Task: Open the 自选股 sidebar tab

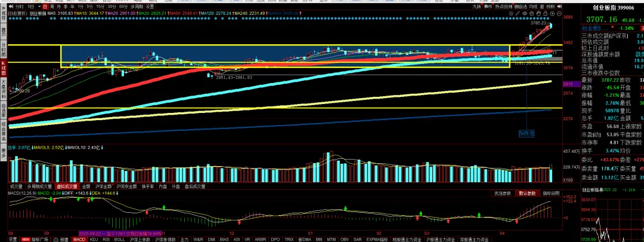Action: coord(4,111)
